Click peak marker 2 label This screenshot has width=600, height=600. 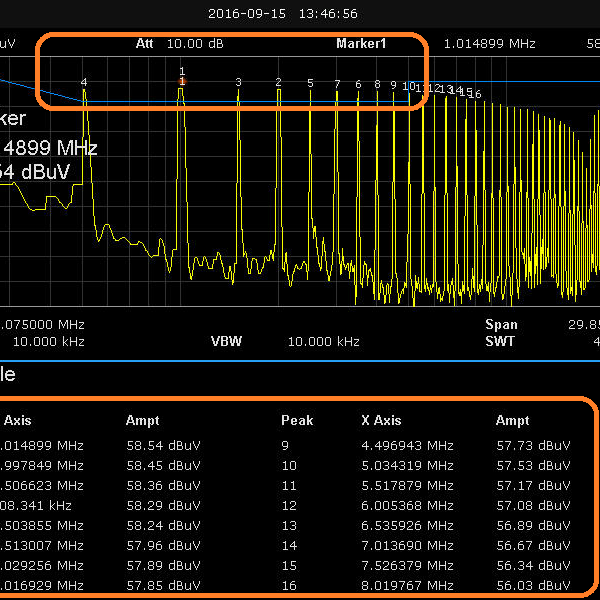tap(278, 82)
